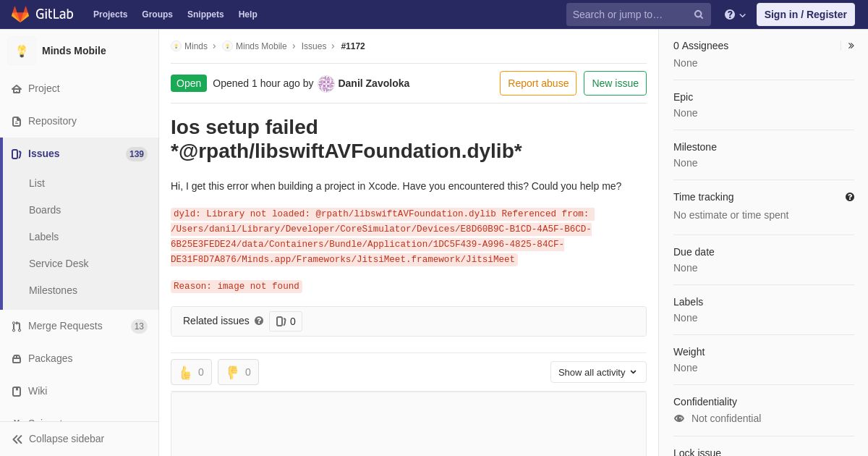Viewport: 868px width, 456px height.
Task: Click the Collapse sidebar double-chevron icon
Action: coord(17,439)
